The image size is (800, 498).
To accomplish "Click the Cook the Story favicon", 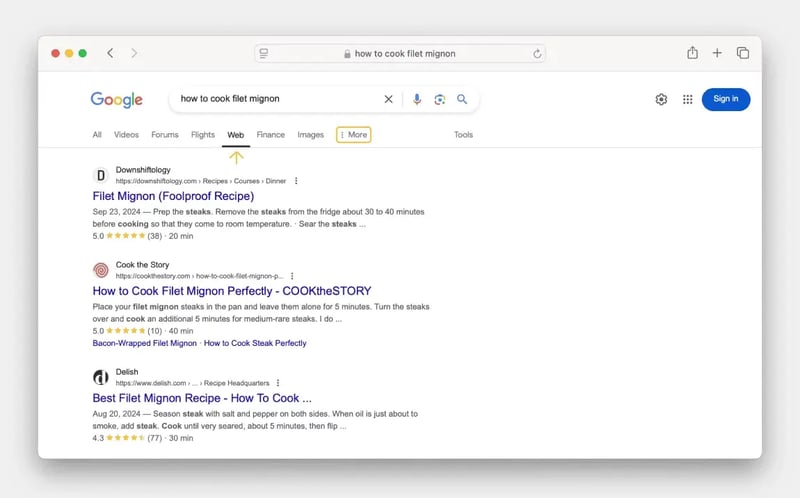I will click(101, 270).
